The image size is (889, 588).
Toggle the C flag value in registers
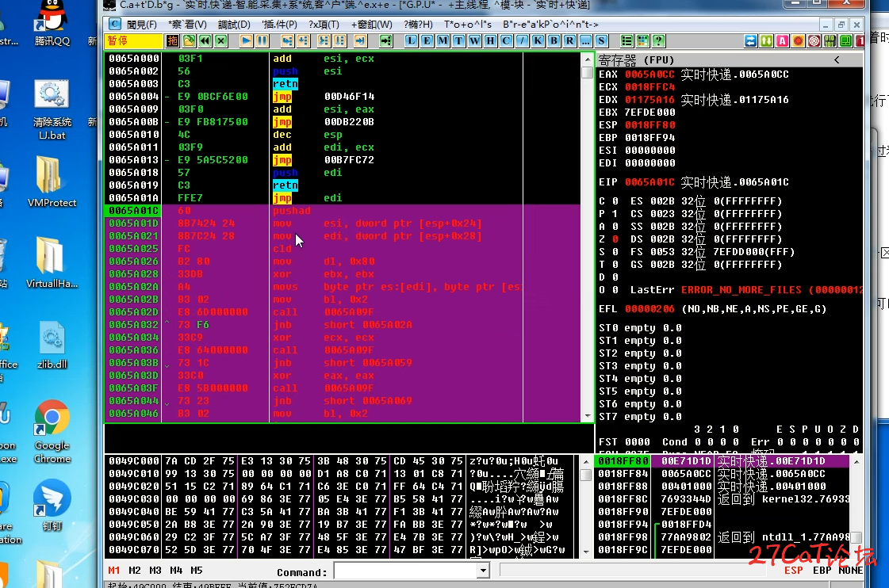(615, 201)
